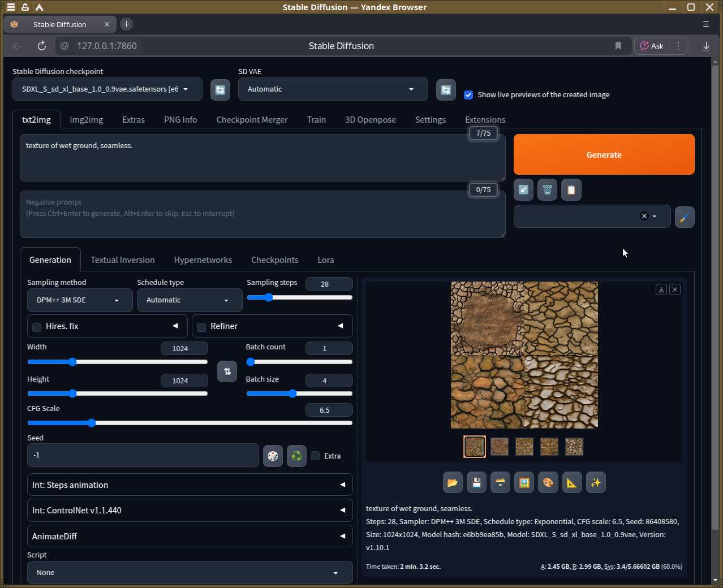Toggle the live previews checkbox
This screenshot has width=723, height=588.
tap(468, 95)
